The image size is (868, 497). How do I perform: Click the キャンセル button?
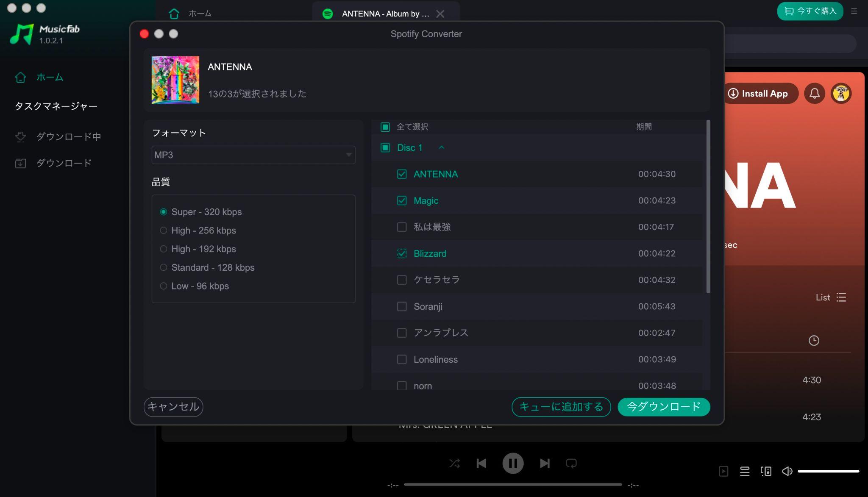click(x=173, y=407)
